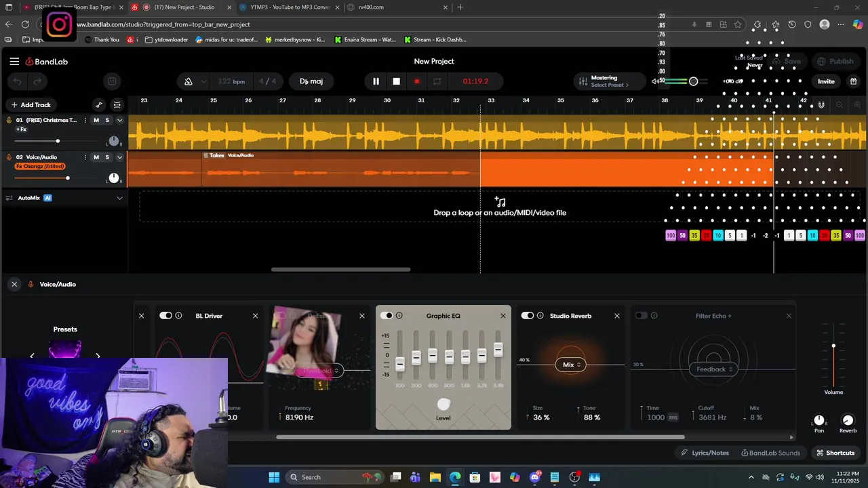Toggle the metronome icon
The height and width of the screenshot is (488, 868).
189,81
